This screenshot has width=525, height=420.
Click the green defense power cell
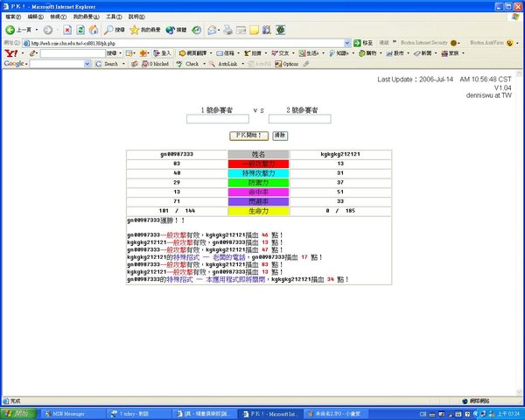258,183
